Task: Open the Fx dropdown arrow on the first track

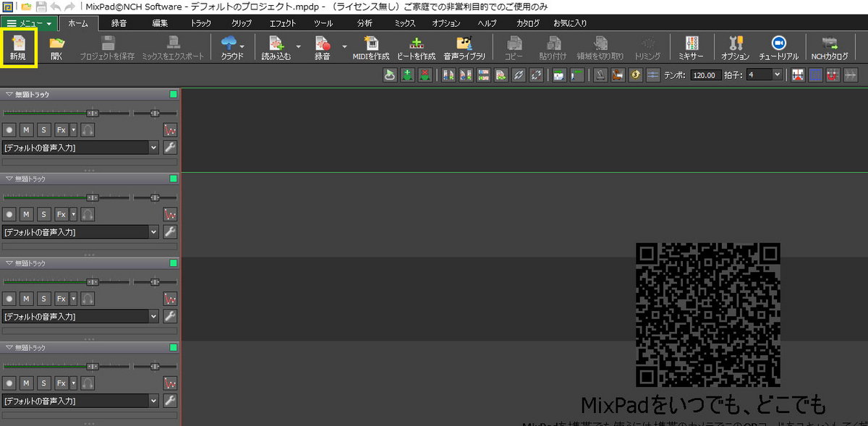Action: tap(73, 130)
